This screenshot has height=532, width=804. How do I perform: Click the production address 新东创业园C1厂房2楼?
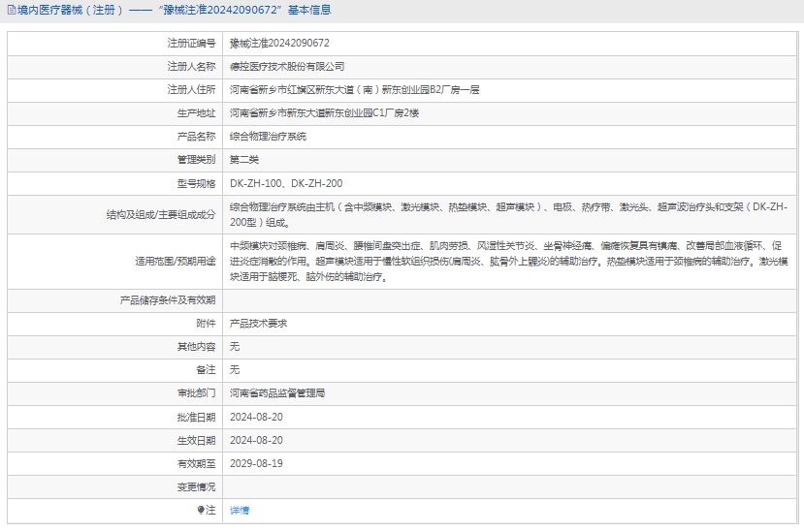(x=324, y=113)
